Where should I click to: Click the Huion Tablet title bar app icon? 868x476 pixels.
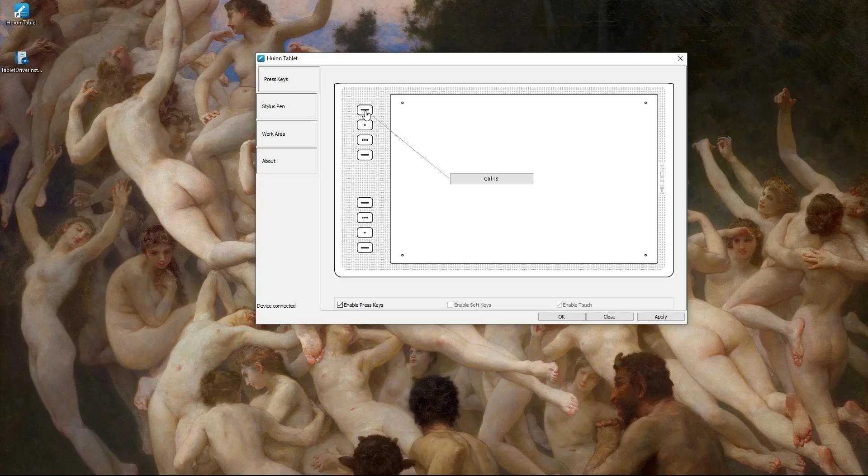click(261, 58)
